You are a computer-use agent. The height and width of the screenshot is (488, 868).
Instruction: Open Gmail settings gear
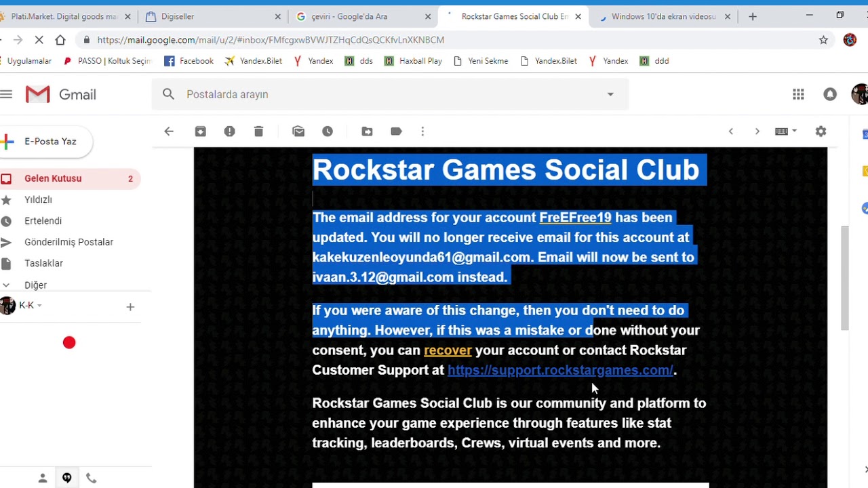[821, 131]
